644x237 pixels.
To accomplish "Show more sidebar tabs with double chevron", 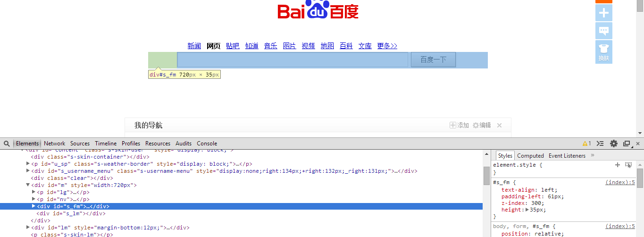I will tap(593, 155).
